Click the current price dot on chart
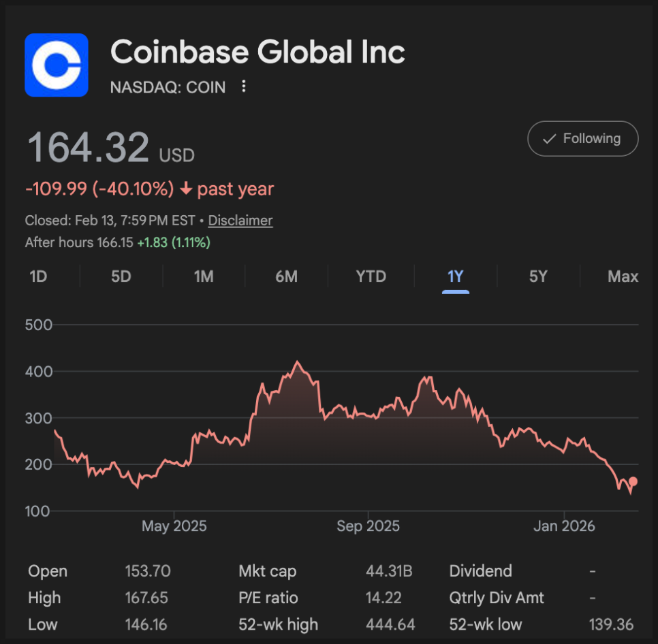 633,481
